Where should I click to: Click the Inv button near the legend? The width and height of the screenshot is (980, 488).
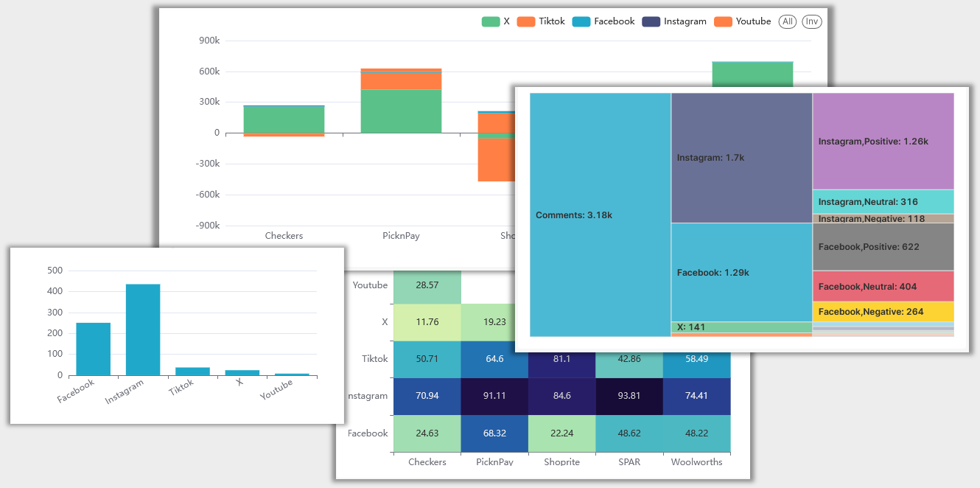811,21
